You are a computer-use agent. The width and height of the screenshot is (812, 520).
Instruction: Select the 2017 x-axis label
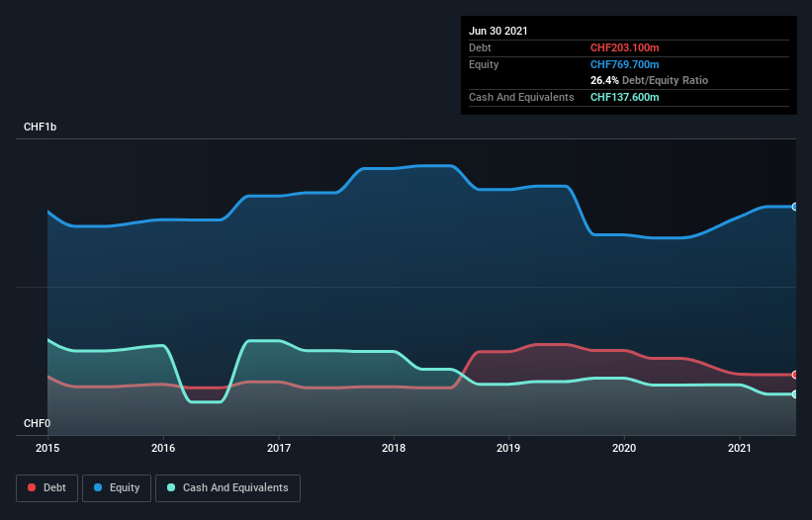click(279, 448)
